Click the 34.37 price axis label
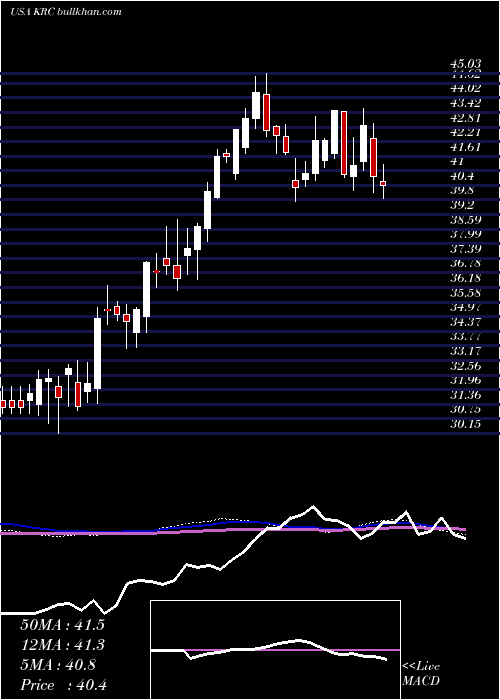The height and width of the screenshot is (700, 500). pyautogui.click(x=465, y=322)
